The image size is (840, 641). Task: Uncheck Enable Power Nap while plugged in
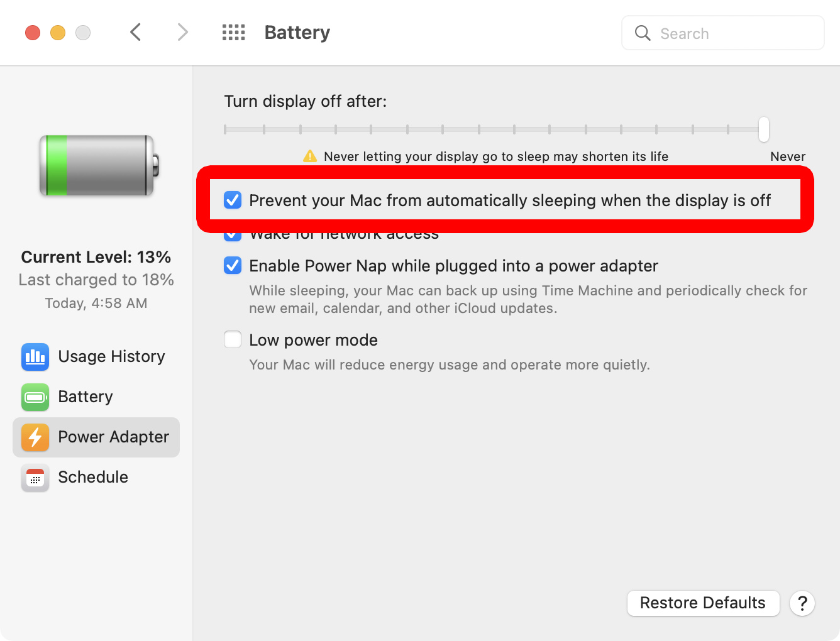[x=232, y=265]
